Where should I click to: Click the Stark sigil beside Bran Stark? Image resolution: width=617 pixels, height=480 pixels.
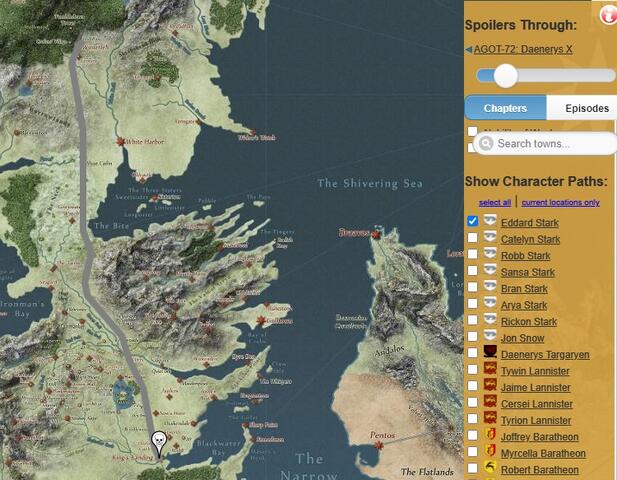pos(490,287)
